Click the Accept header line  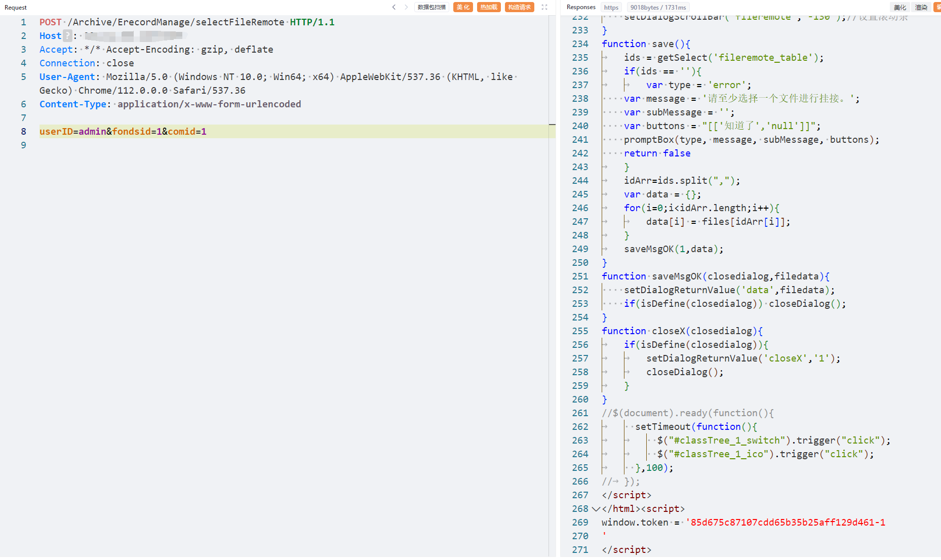coord(156,50)
